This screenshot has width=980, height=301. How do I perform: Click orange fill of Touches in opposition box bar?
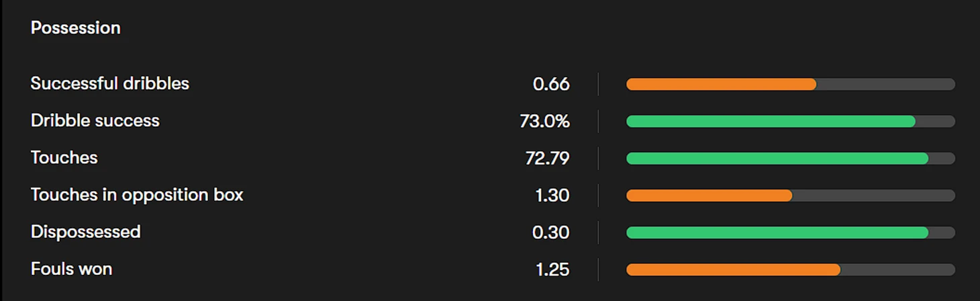pyautogui.click(x=709, y=196)
